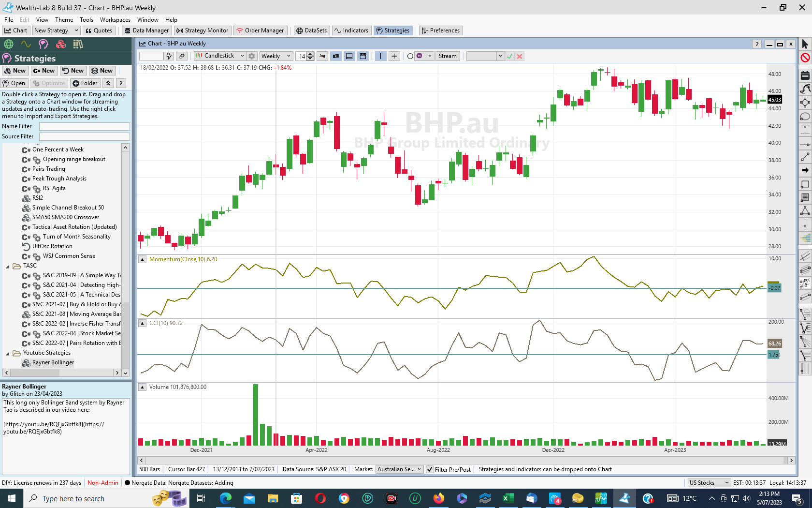Click the red building blocks icon

(x=61, y=45)
